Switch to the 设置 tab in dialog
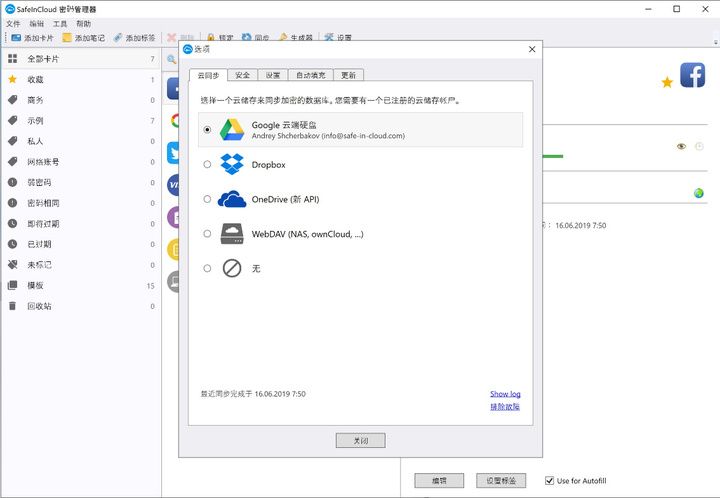The width and height of the screenshot is (720, 498). pyautogui.click(x=273, y=75)
